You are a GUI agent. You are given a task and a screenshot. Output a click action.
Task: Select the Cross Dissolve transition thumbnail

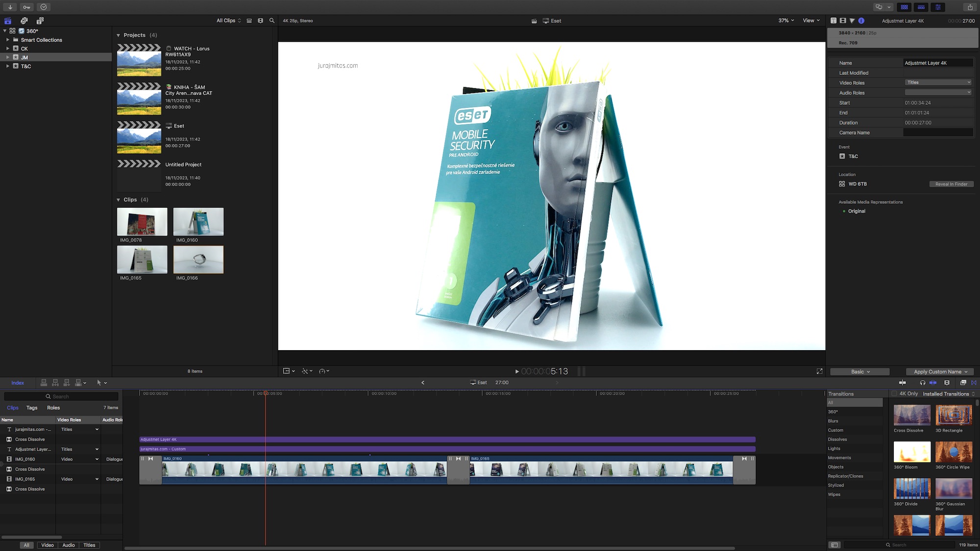tap(912, 415)
